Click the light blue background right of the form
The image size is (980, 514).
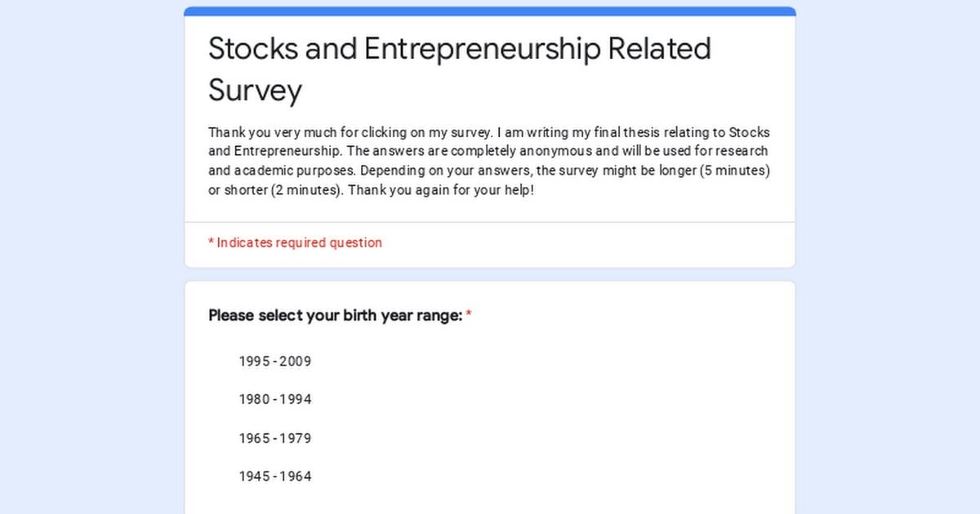(x=888, y=257)
